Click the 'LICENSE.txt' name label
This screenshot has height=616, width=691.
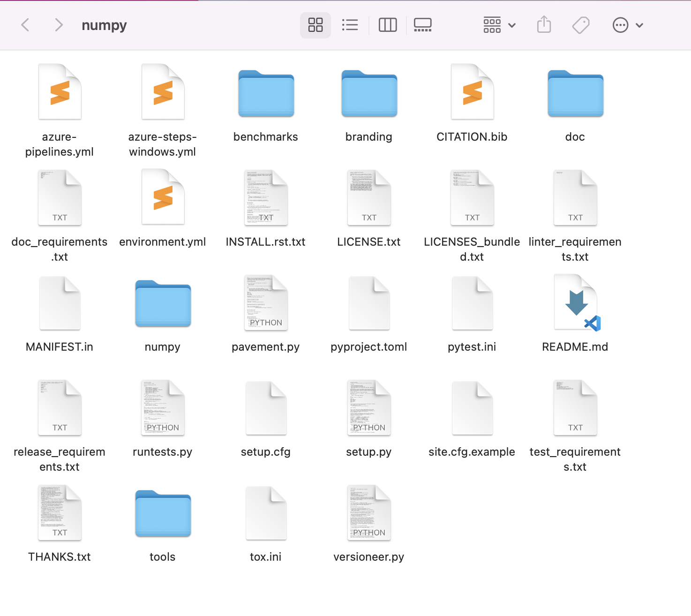(369, 242)
